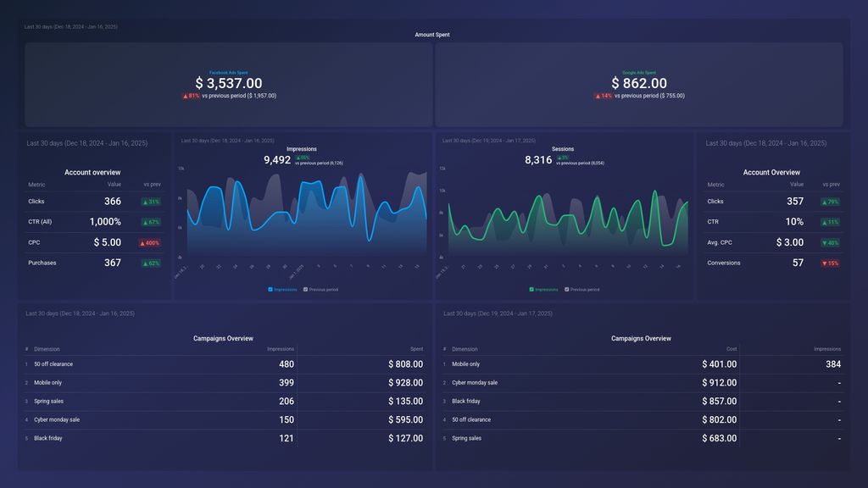Image resolution: width=868 pixels, height=488 pixels.
Task: Select the $ 928.00 spent cell
Action: coord(406,383)
